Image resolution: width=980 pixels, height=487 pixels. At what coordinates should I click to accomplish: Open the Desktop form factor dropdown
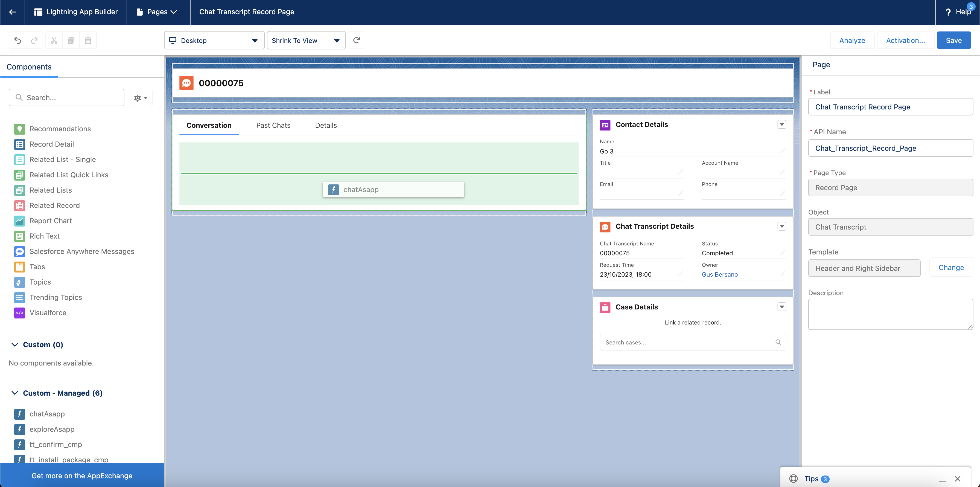(x=214, y=40)
